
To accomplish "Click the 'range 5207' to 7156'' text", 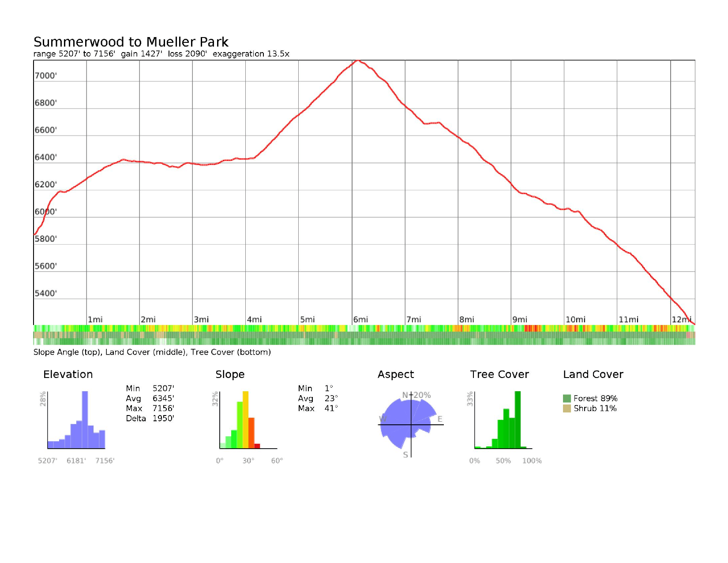I will (x=74, y=54).
